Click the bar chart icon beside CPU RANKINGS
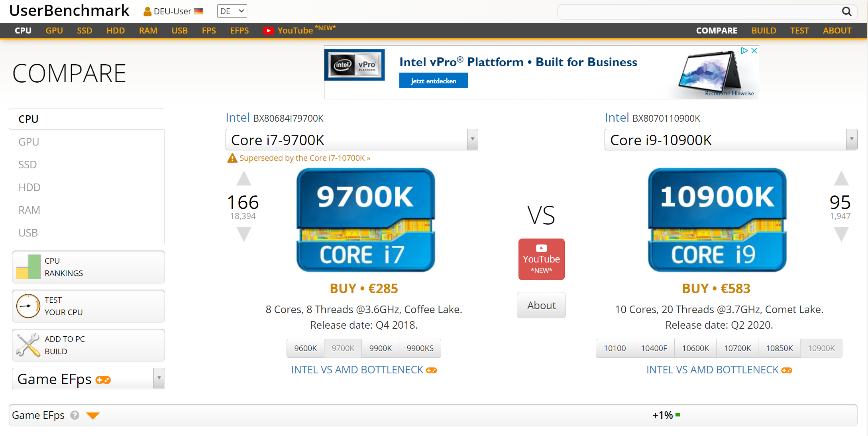Viewport: 868px width, 436px height. [27, 266]
